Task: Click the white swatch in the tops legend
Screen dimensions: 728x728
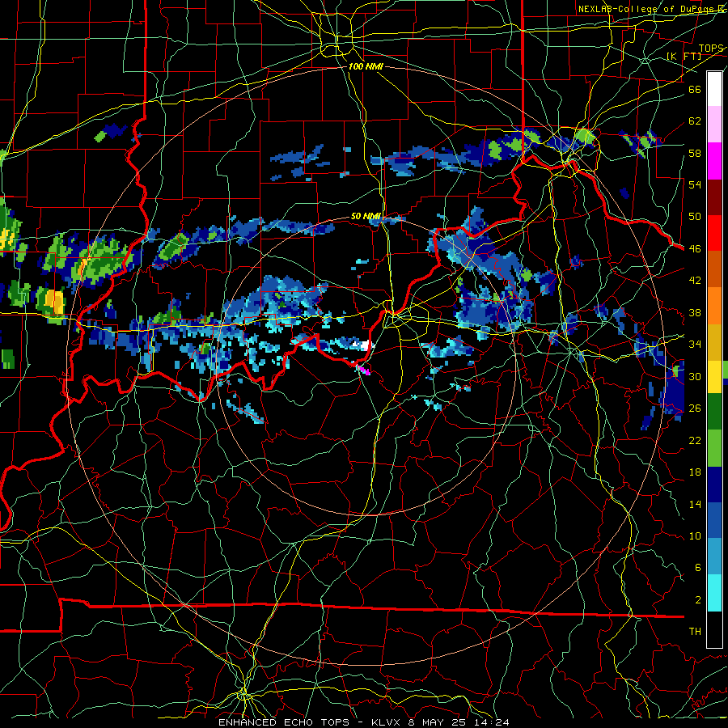Action: point(714,89)
